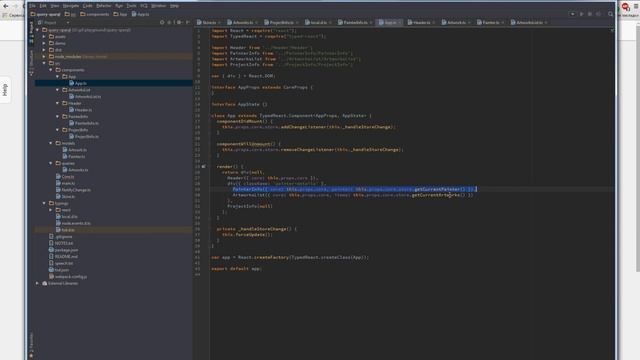Viewport: 640px width, 360px height.
Task: Switch to the ProjectInfo.ts editor tab
Action: 281,22
